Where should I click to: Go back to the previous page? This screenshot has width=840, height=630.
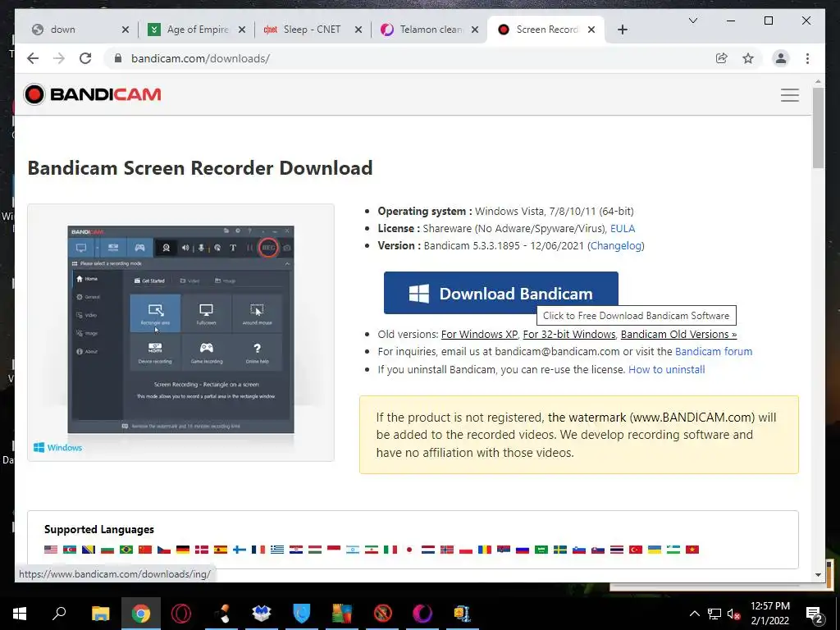point(33,58)
